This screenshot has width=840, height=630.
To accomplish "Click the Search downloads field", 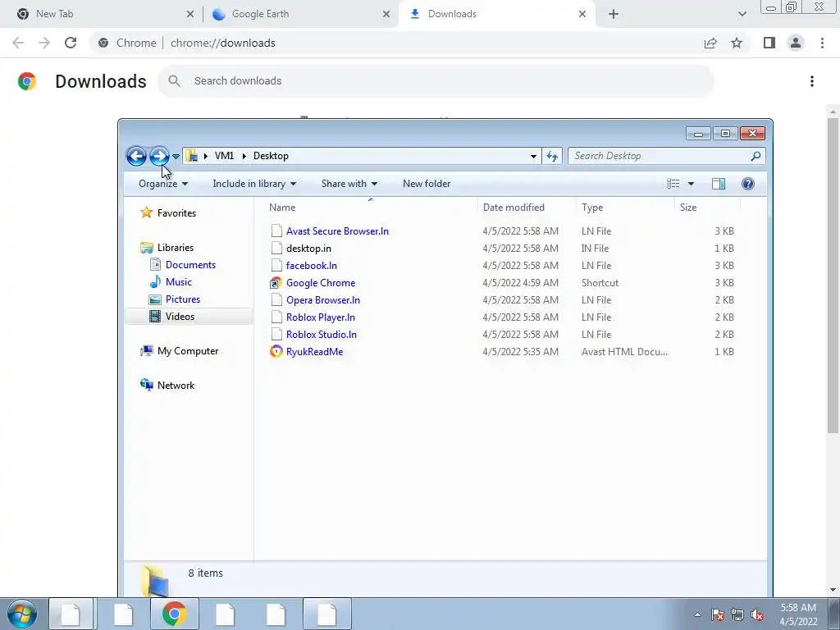I will coord(436,81).
